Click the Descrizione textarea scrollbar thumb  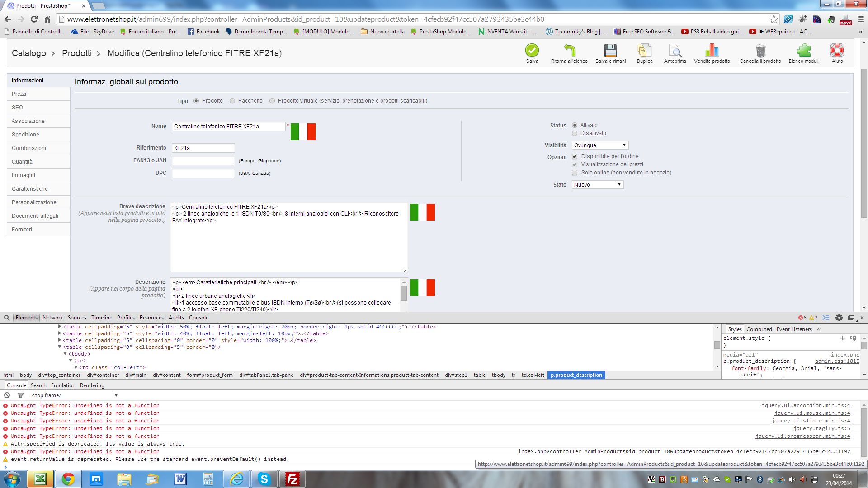(x=404, y=293)
